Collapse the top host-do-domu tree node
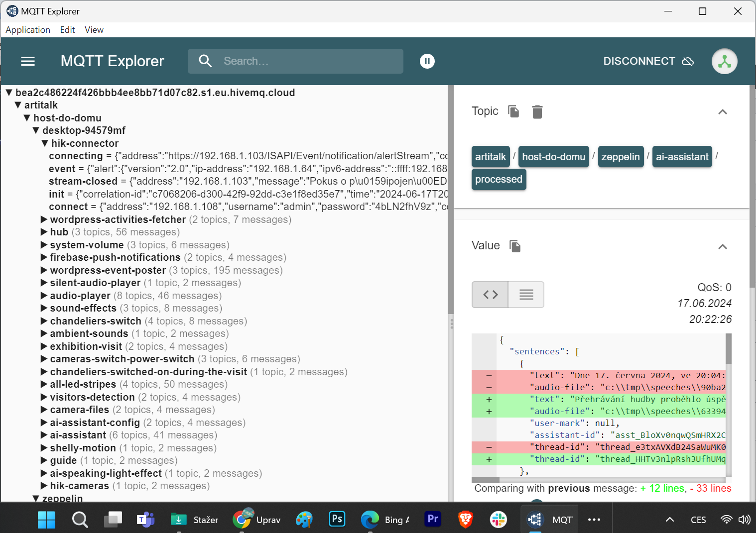 point(27,118)
